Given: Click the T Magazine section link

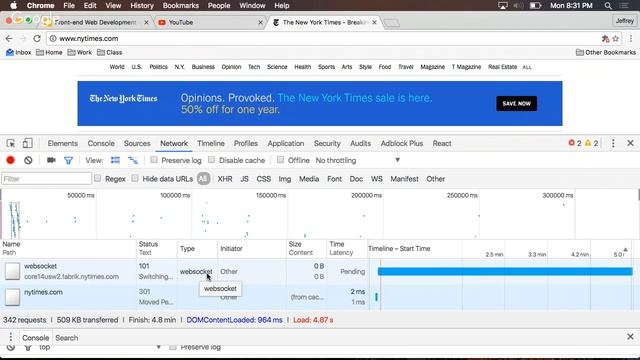Looking at the screenshot, I should tap(466, 67).
